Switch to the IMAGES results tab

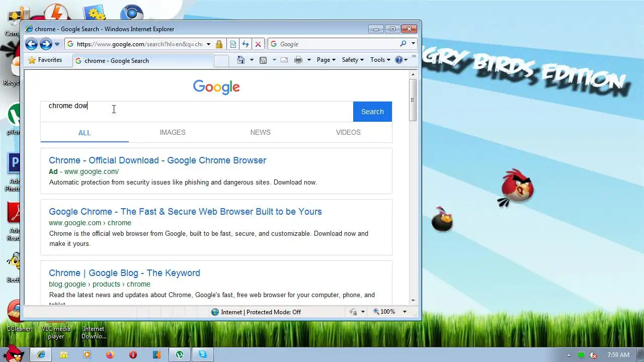point(173,132)
